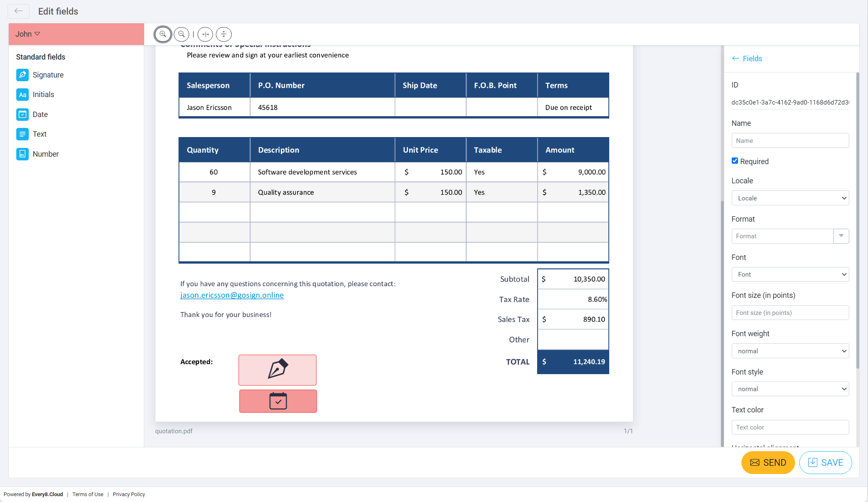868x502 pixels.
Task: Expand the Format combo box arrow
Action: point(841,236)
